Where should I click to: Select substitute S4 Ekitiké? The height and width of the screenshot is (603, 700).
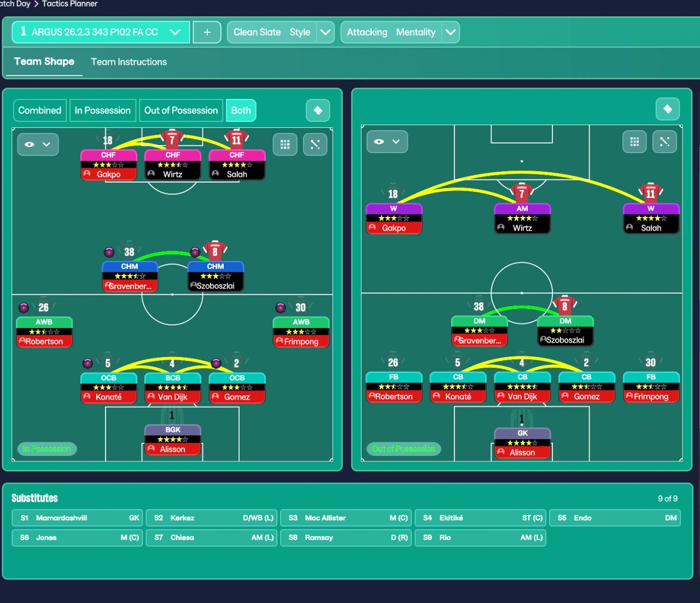point(481,518)
